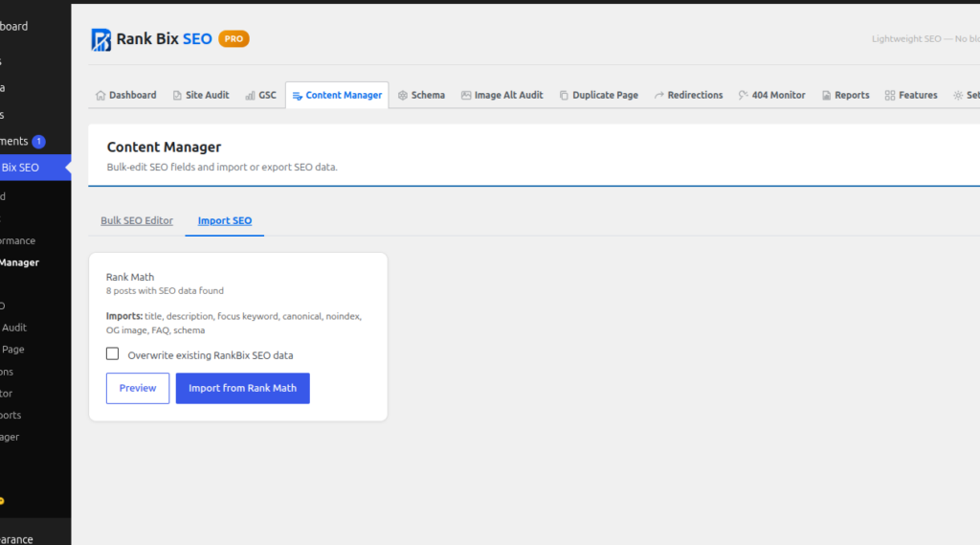Click the Lightweight SEO tagline text
The image size is (980, 545).
925,39
